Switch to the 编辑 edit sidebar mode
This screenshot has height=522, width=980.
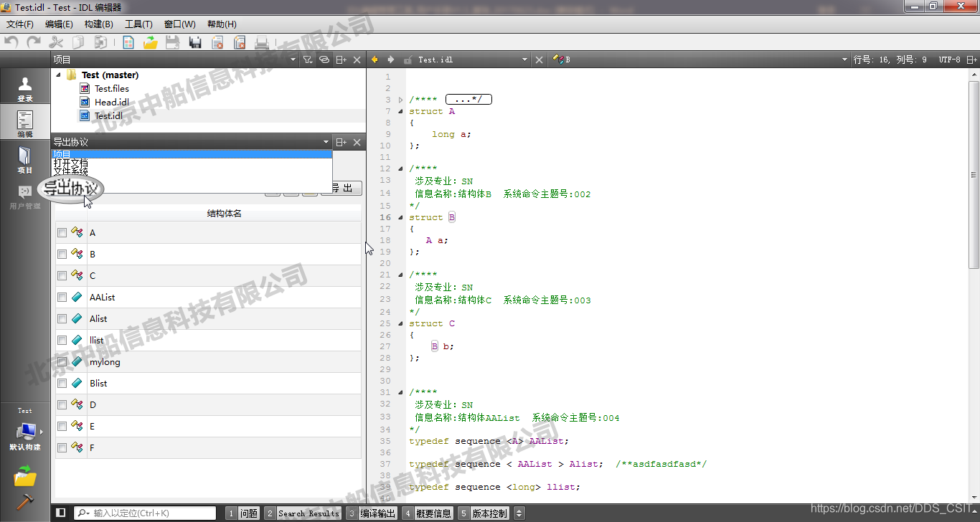pos(25,123)
